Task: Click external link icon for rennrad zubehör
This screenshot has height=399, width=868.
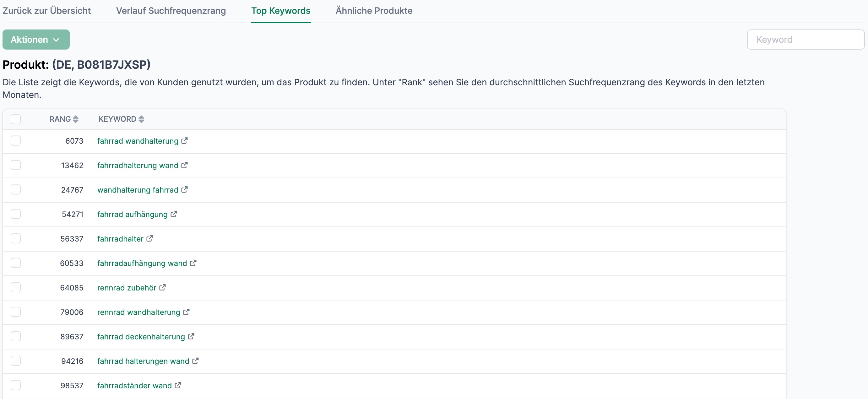Action: pyautogui.click(x=162, y=288)
